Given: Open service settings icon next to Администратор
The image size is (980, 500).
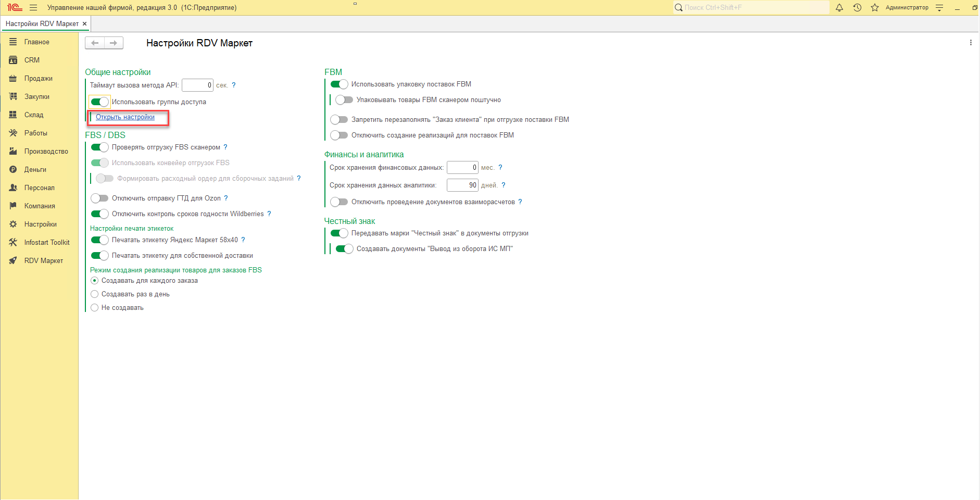Looking at the screenshot, I should click(x=939, y=8).
